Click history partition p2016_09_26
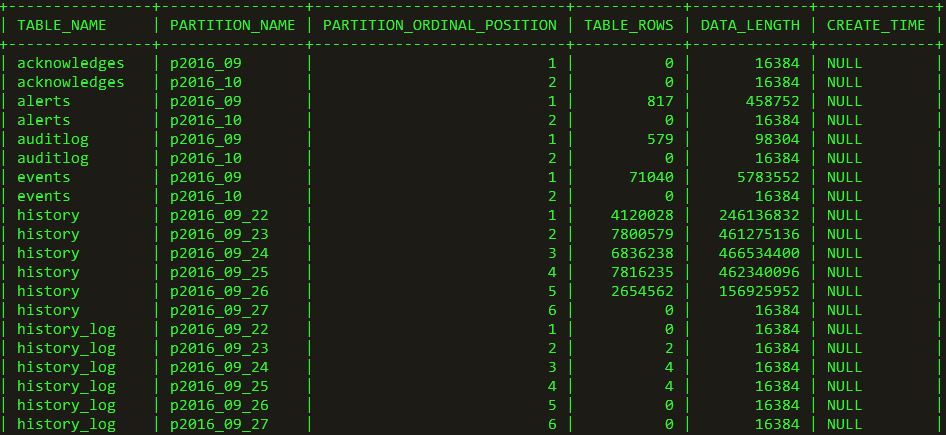 (x=220, y=291)
